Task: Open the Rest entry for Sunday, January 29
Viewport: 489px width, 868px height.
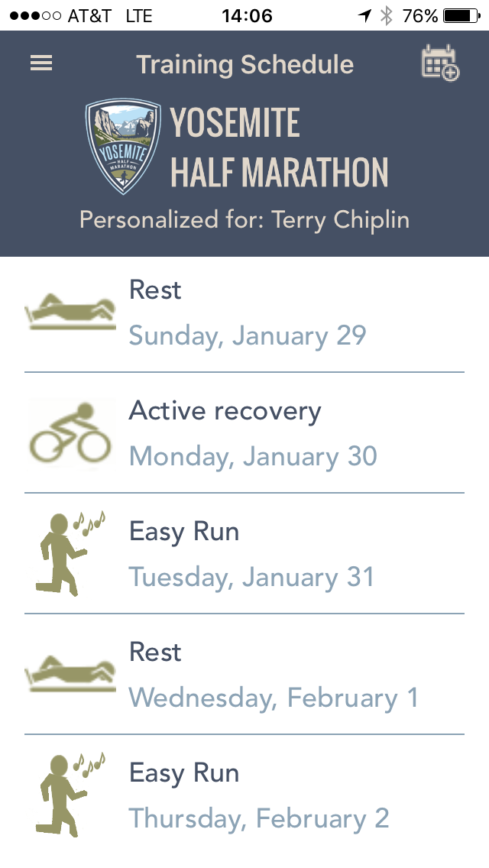Action: pyautogui.click(x=156, y=290)
